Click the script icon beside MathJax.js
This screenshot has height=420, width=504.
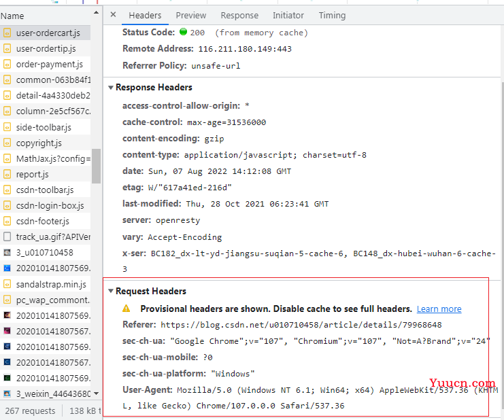pos(7,158)
